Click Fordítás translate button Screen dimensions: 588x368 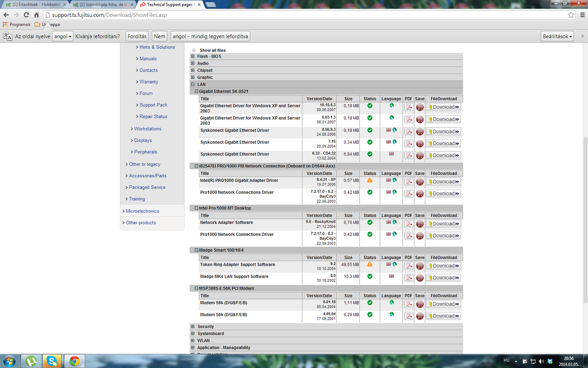137,36
